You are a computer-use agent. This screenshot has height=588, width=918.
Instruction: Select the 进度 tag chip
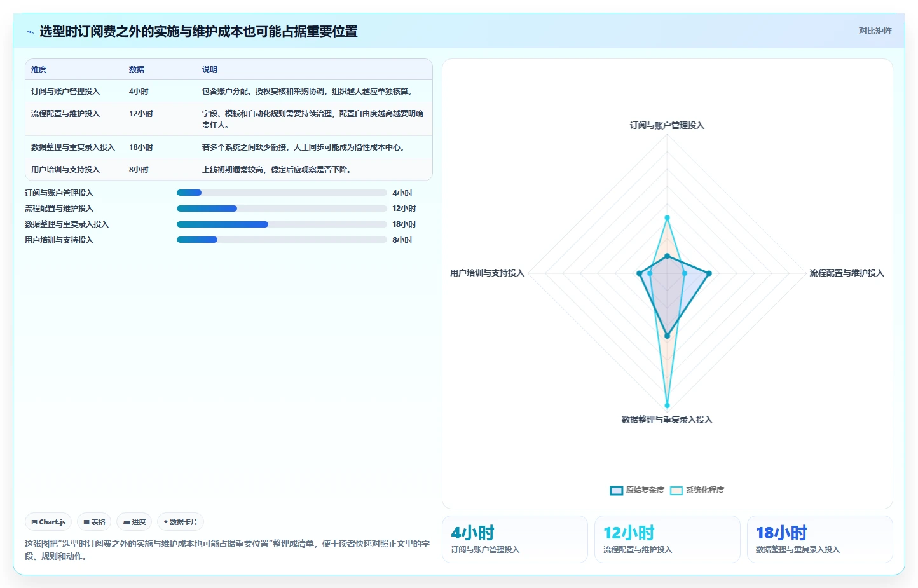[x=134, y=522]
